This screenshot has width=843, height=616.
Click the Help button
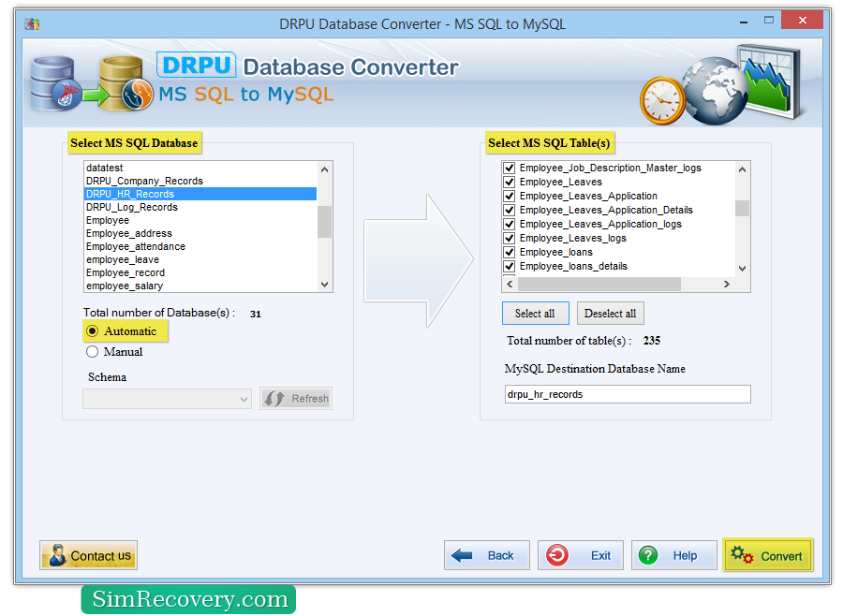pyautogui.click(x=674, y=555)
